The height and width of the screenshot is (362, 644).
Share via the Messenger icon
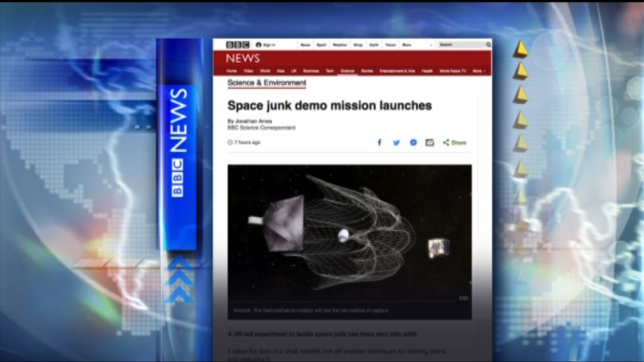413,143
